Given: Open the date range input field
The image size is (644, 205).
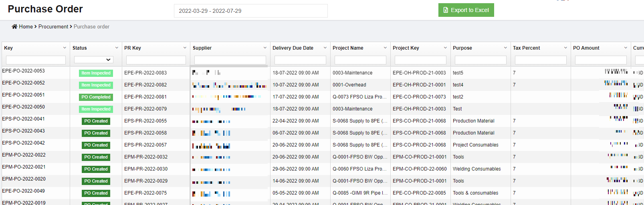Looking at the screenshot, I should (x=250, y=11).
